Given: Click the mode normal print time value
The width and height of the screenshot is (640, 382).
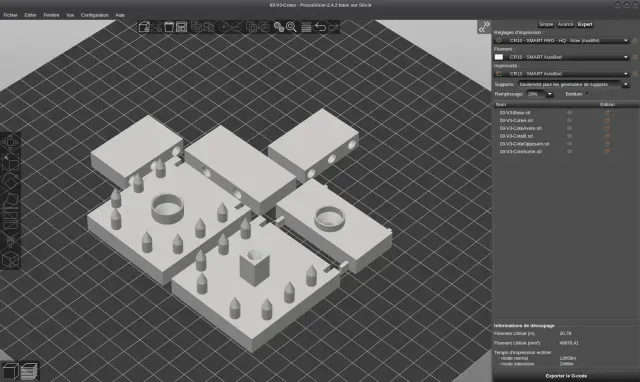Looking at the screenshot, I should point(568,358).
